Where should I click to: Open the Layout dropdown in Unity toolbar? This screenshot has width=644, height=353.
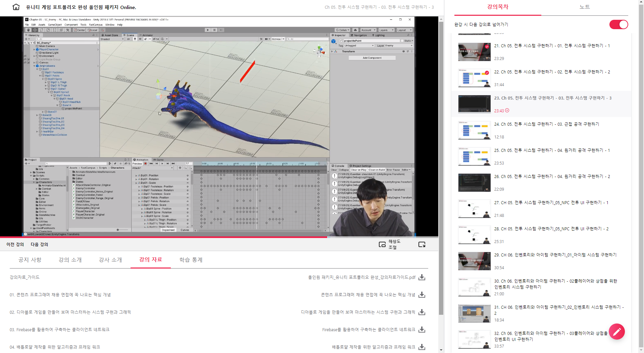point(404,30)
